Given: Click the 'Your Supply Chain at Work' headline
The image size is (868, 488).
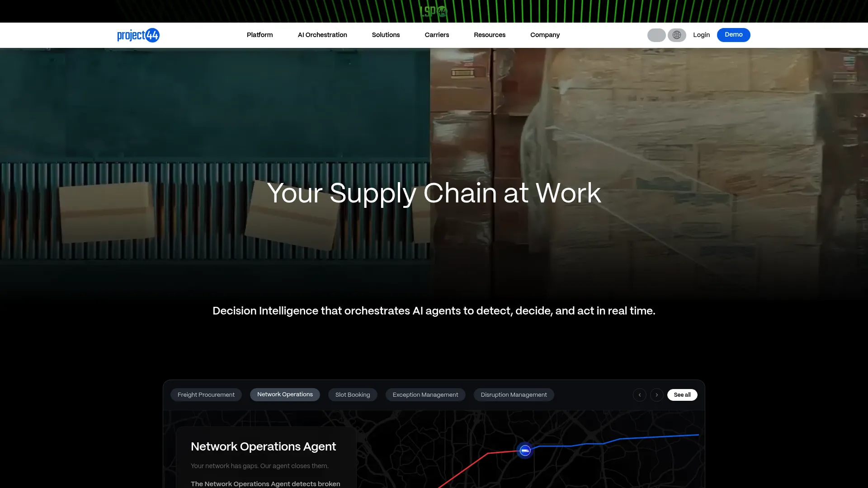Looking at the screenshot, I should (x=434, y=193).
